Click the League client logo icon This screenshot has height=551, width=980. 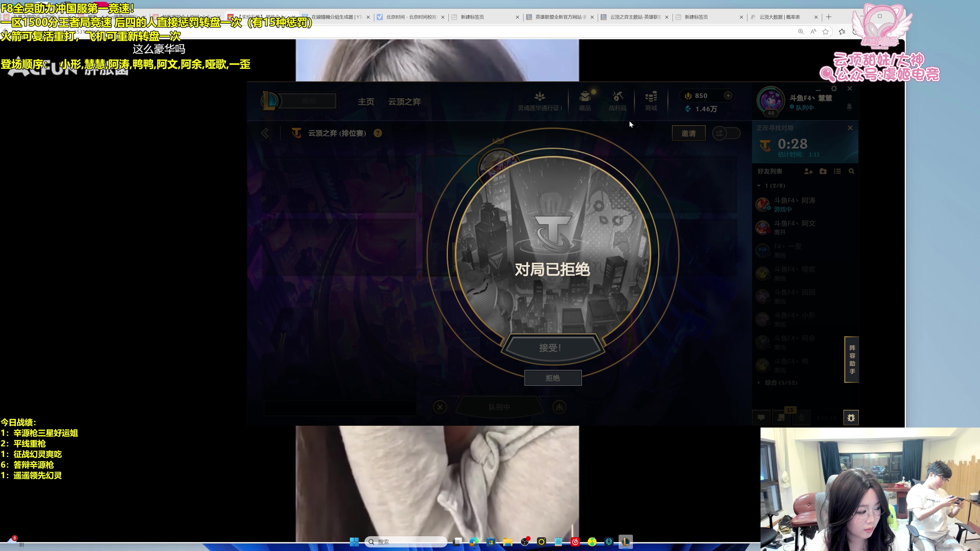(x=271, y=101)
